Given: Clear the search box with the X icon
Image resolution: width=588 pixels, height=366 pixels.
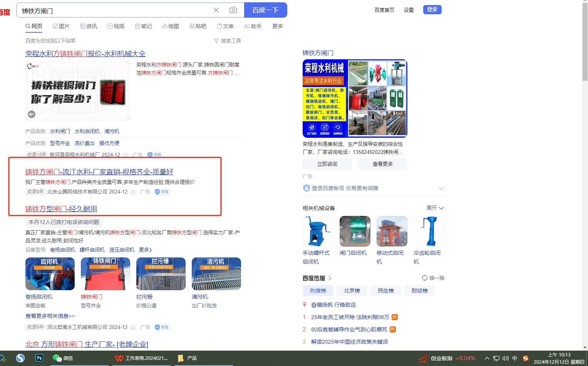Looking at the screenshot, I should (216, 10).
